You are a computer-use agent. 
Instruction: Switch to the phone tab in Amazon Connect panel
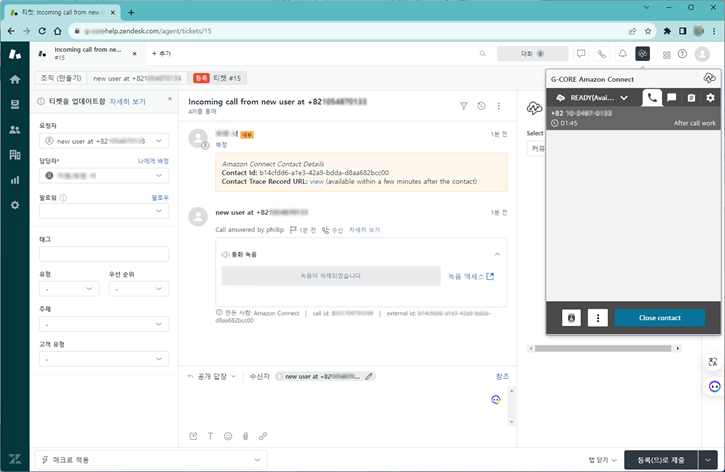point(652,98)
